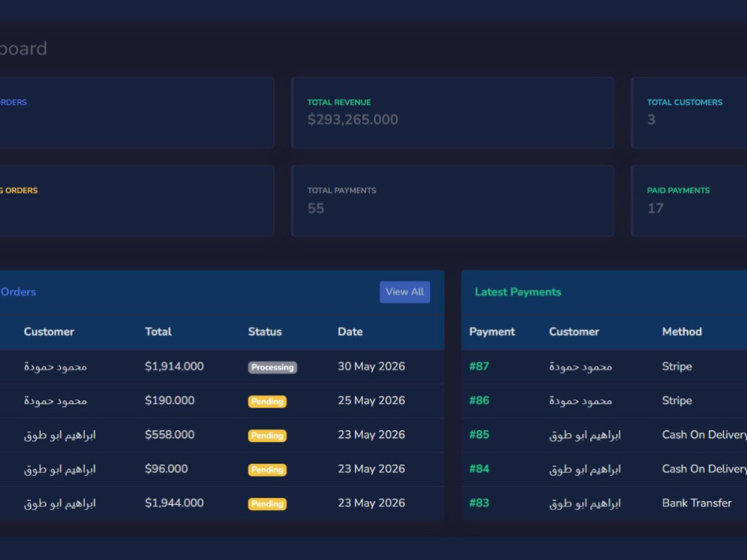
Task: Click the Latest Payments heading
Action: (x=518, y=292)
